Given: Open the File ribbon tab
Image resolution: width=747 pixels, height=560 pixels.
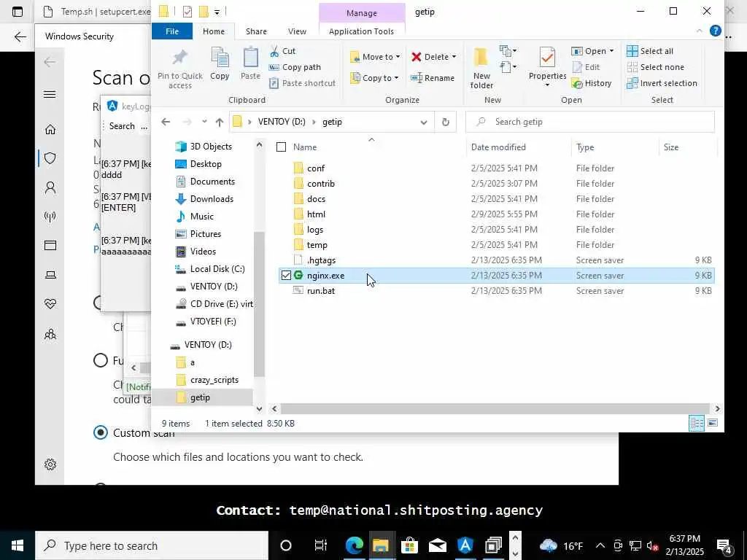Looking at the screenshot, I should [x=172, y=31].
